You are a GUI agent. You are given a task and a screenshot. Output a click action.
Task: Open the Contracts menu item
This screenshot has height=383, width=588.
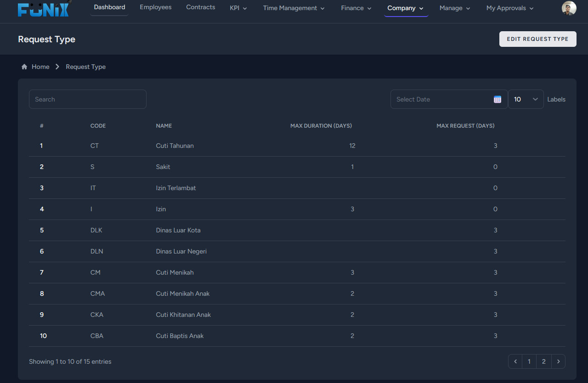201,7
